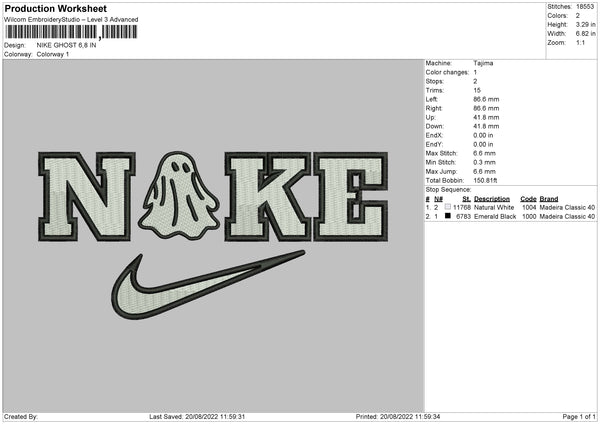Click the 'Printed: 20/08/2022 11:59:34' text
The height and width of the screenshot is (424, 600).
(398, 417)
